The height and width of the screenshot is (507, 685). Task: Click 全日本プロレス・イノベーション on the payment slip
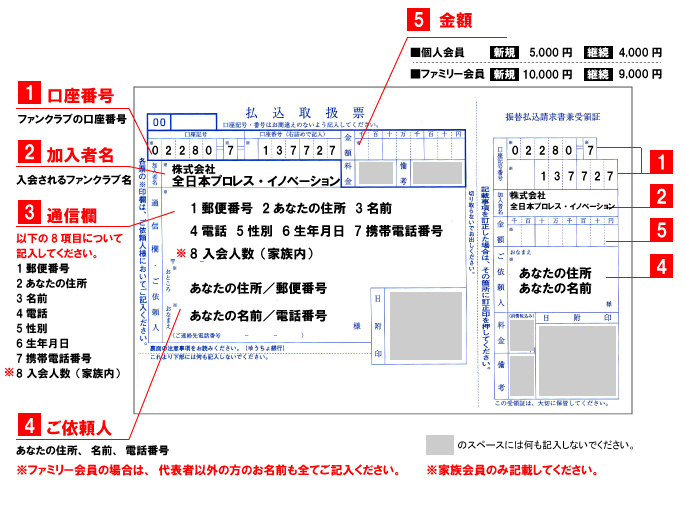click(x=256, y=181)
